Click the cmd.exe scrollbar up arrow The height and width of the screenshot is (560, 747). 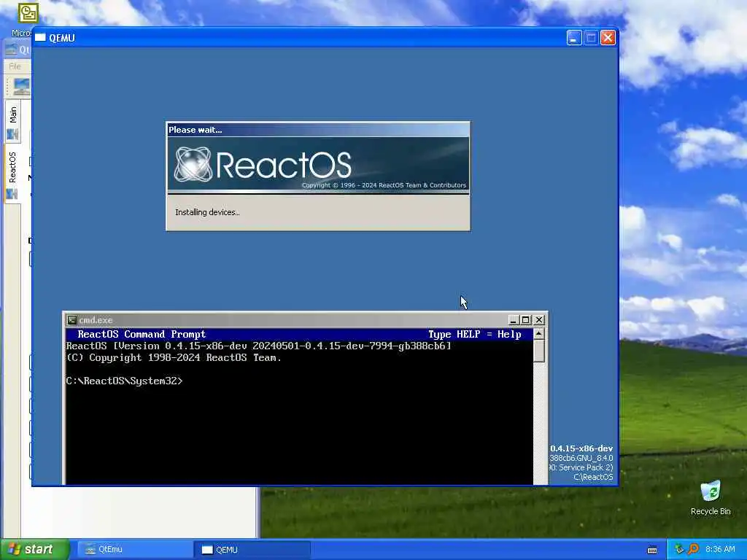539,334
